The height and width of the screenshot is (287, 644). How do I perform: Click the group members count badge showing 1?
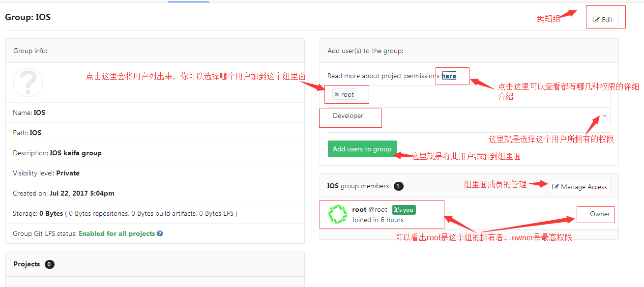[399, 186]
